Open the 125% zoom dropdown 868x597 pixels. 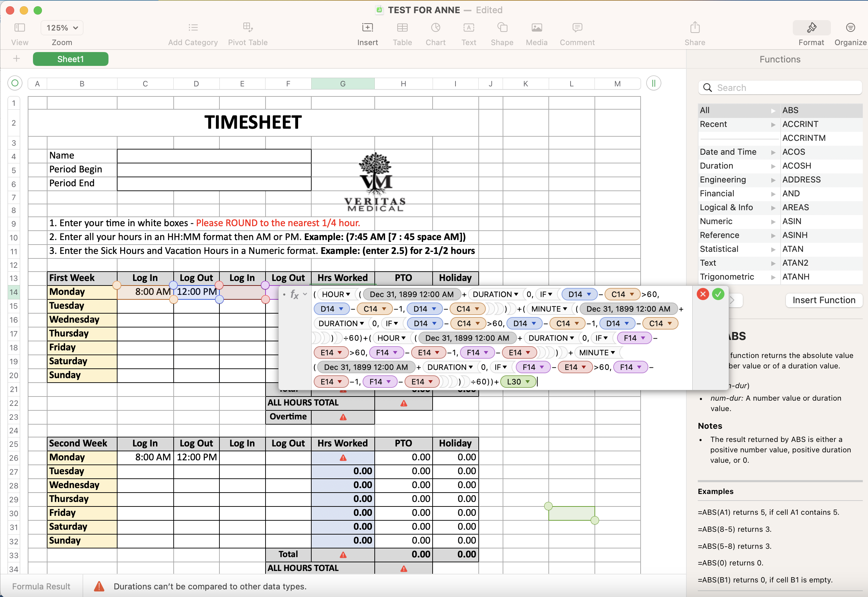tap(62, 28)
